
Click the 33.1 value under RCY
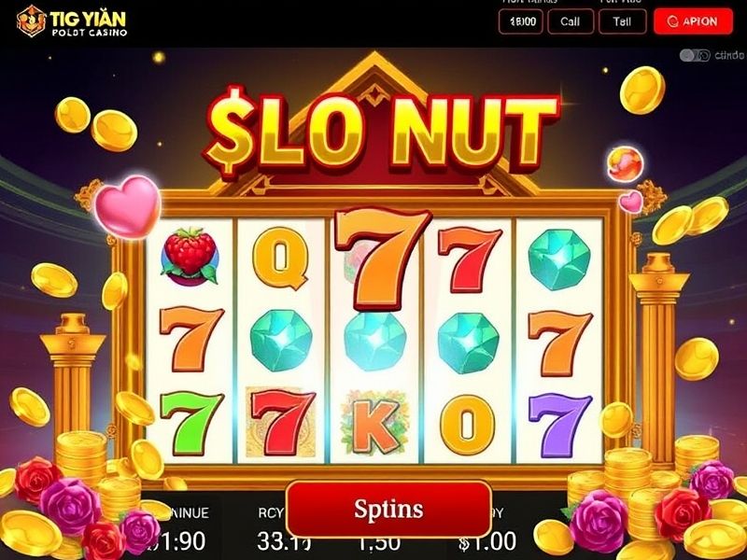tap(285, 541)
